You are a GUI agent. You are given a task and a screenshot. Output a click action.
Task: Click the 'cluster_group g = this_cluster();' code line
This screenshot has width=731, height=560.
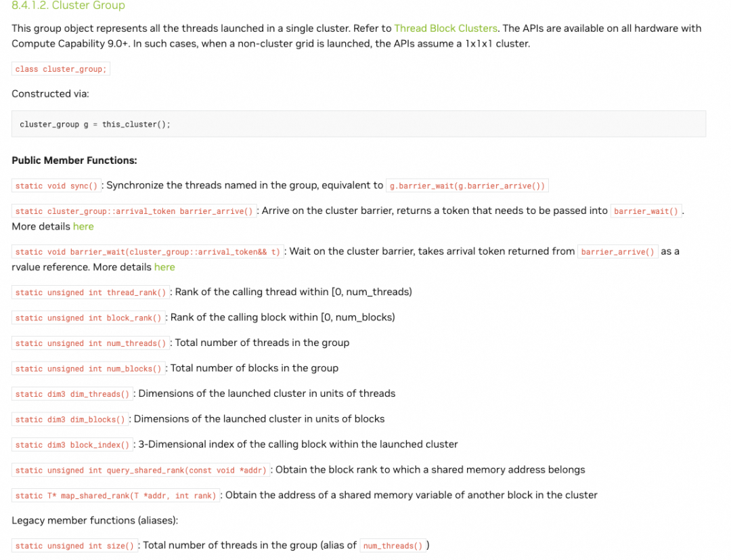point(95,125)
